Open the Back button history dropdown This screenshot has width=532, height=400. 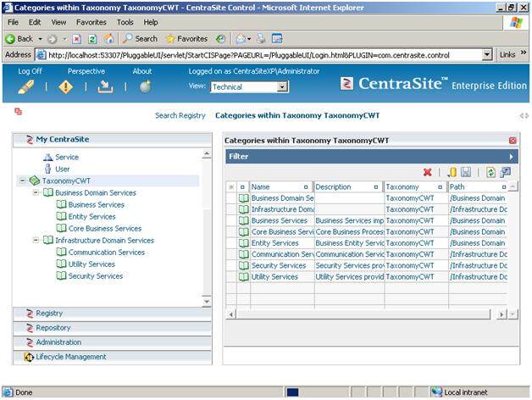tap(40, 39)
